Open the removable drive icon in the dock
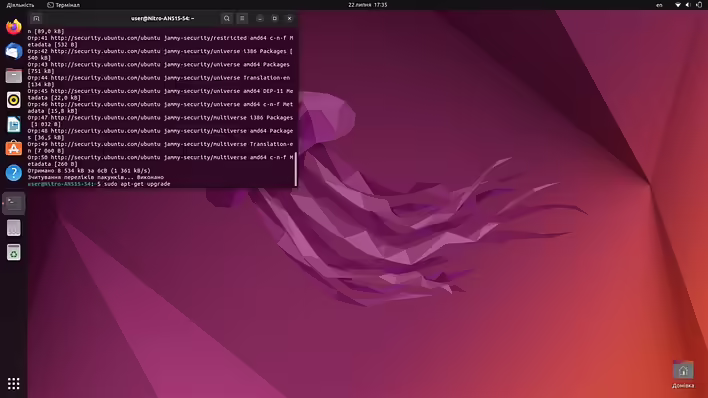Viewport: 708px width, 398px height. (x=14, y=228)
